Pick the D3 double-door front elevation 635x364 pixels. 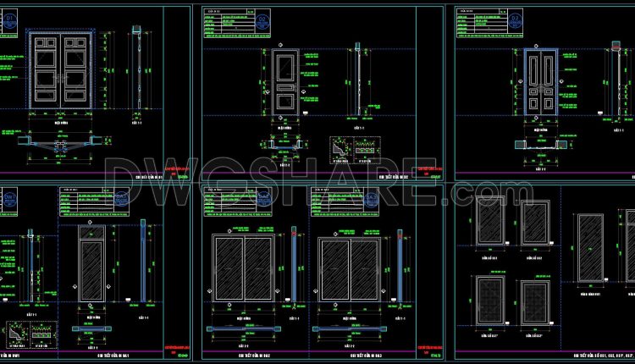point(541,82)
